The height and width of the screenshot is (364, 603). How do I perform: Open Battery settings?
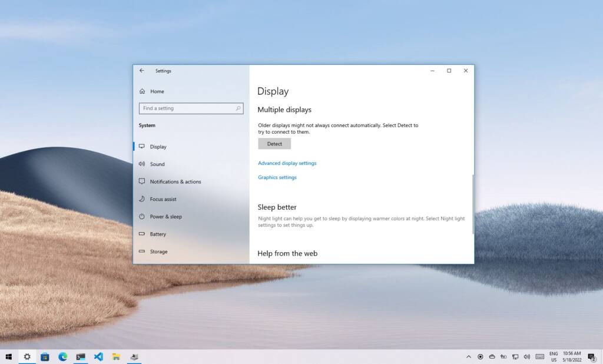click(159, 234)
